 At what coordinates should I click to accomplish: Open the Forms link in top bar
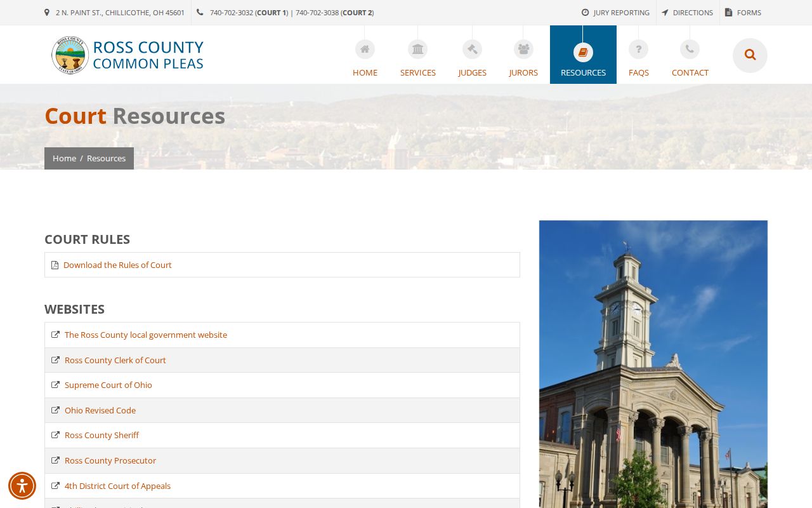click(749, 13)
